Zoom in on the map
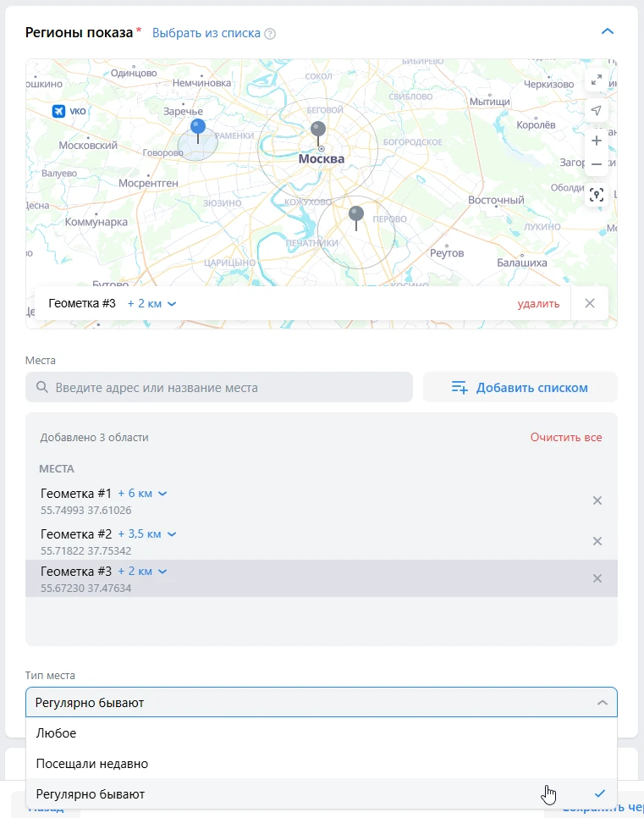The image size is (644, 818). point(597,141)
